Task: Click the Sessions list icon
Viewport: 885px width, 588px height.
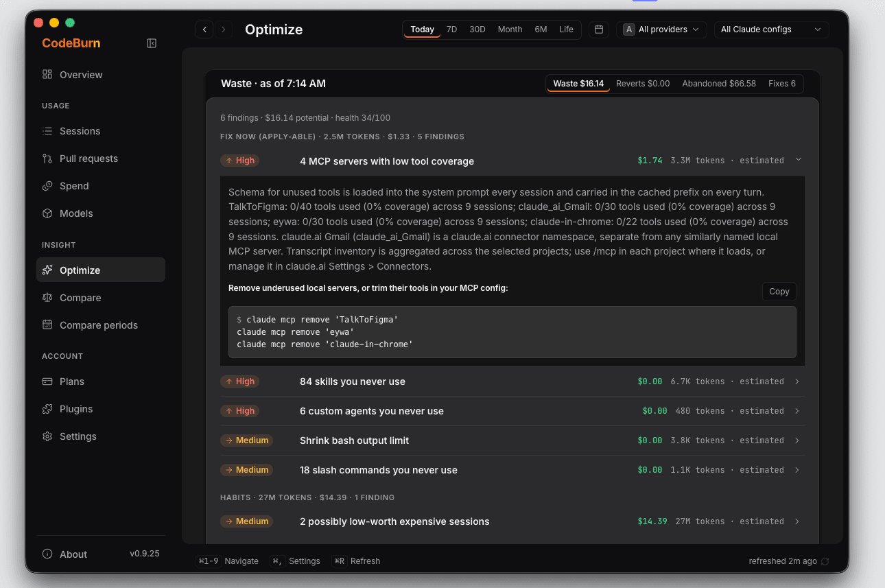Action: (x=47, y=130)
